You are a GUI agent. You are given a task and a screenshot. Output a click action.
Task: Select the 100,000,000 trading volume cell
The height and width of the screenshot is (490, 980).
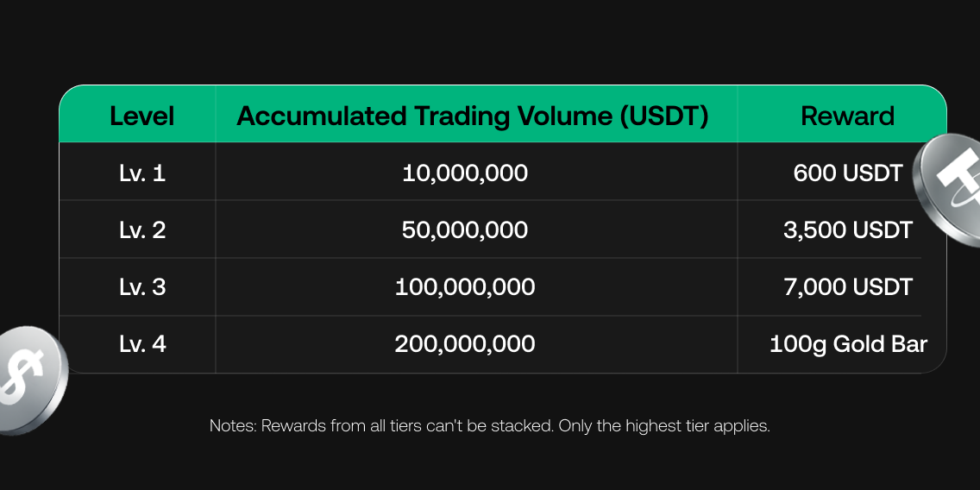click(x=465, y=286)
